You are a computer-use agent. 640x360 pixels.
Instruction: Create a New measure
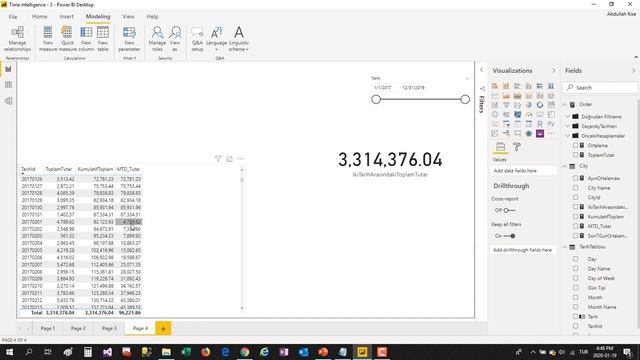48,39
